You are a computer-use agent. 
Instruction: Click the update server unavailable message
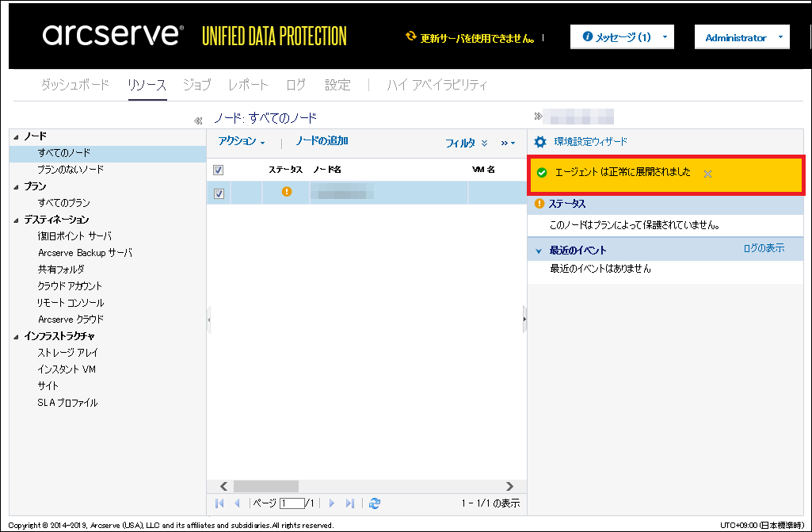[x=477, y=38]
